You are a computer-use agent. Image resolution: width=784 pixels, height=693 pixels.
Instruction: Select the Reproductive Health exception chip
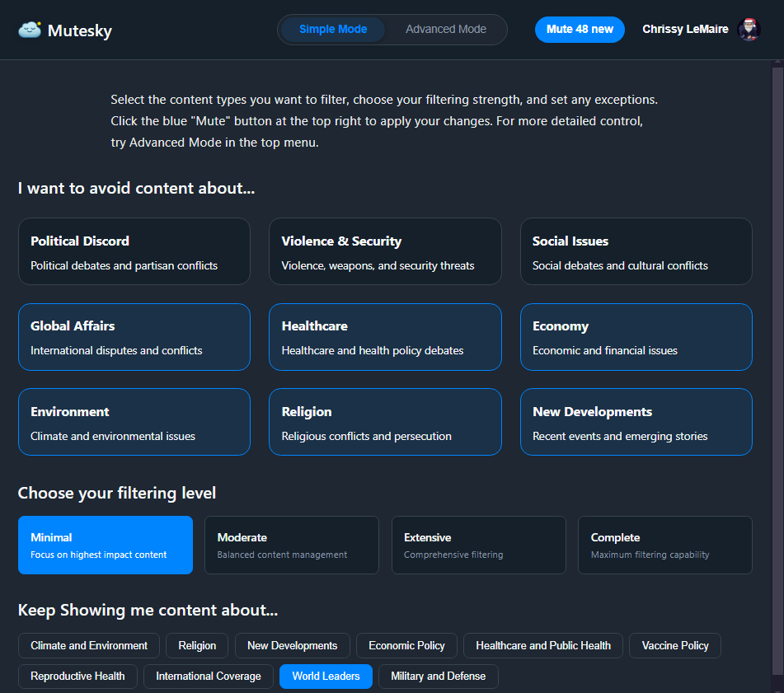point(77,677)
